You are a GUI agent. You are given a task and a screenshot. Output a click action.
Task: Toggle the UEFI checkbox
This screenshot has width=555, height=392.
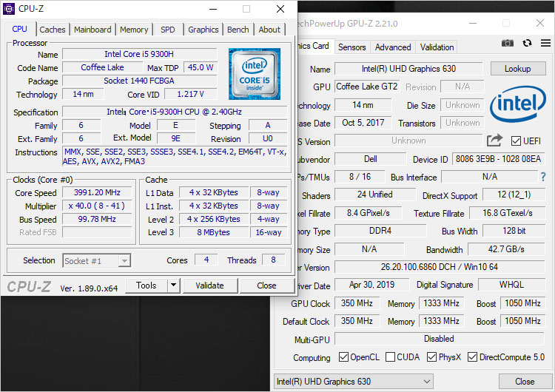(516, 141)
